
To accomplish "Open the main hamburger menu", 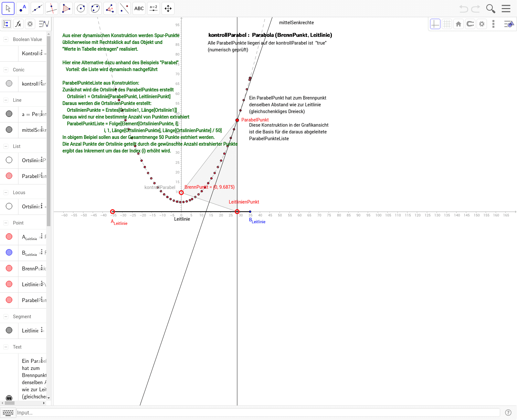I will [x=506, y=9].
